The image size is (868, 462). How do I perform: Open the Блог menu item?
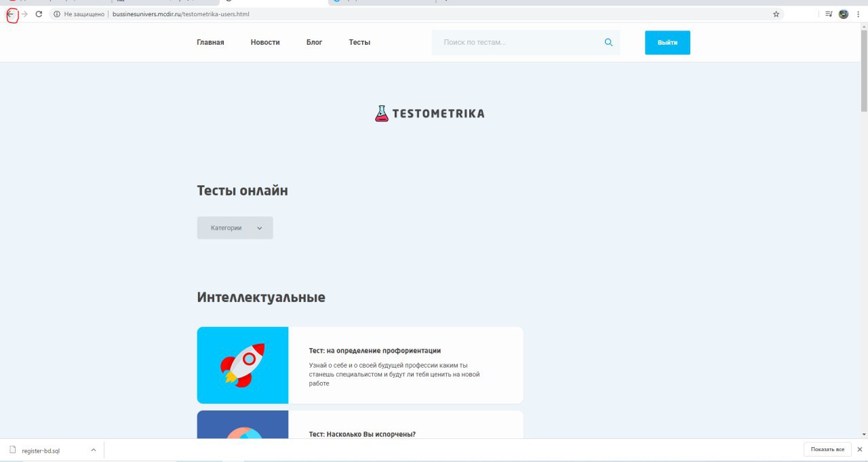click(314, 42)
